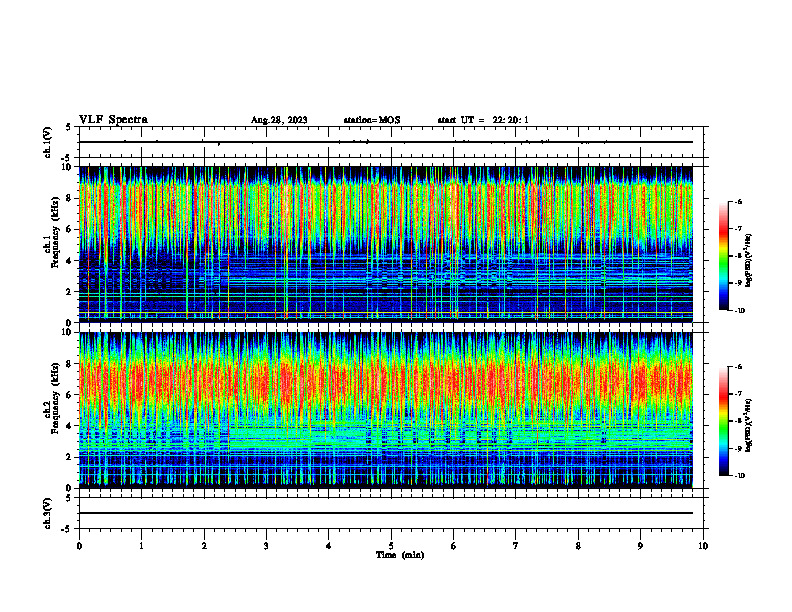Click the "-8" tick on ch.2 colorbar
The width and height of the screenshot is (792, 612).
[x=738, y=422]
